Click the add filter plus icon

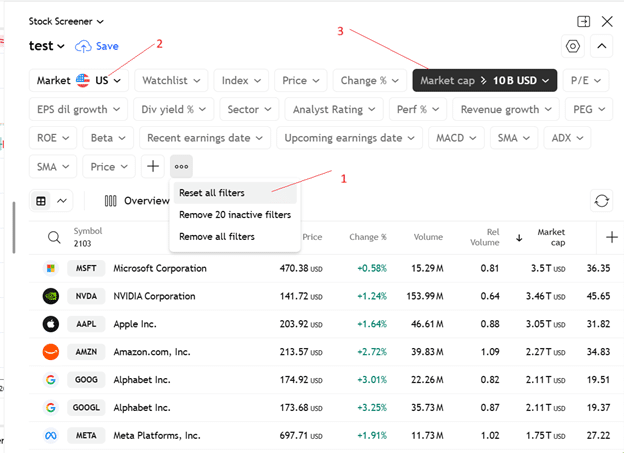152,167
